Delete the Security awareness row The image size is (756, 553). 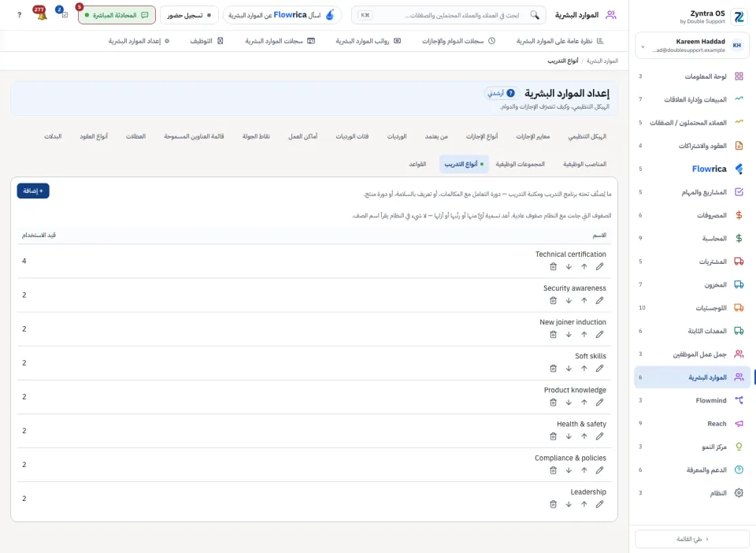(553, 300)
